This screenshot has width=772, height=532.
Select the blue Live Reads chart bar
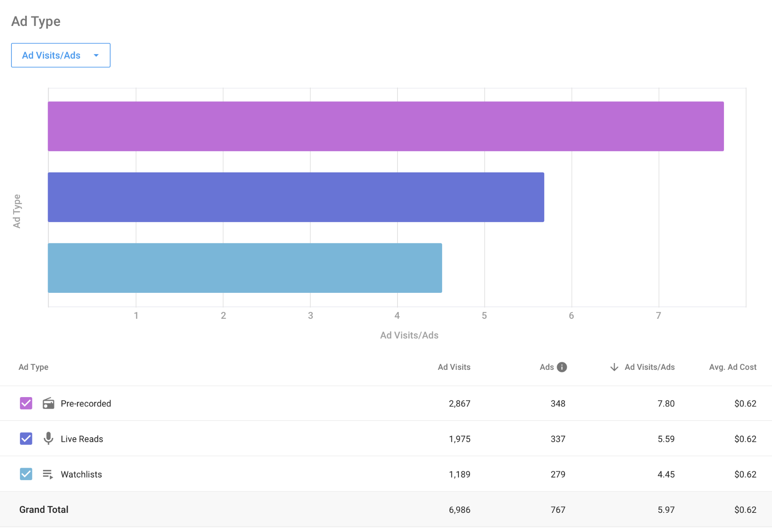tap(296, 197)
